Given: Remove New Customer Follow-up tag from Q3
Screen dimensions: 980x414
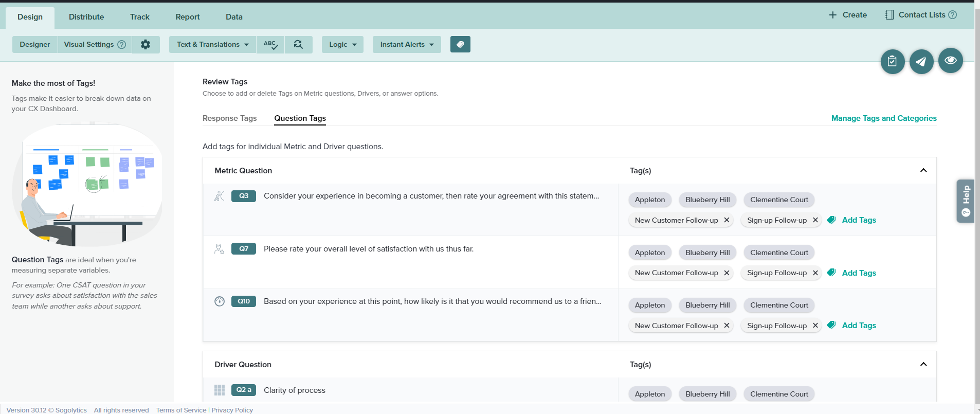Looking at the screenshot, I should pos(727,220).
